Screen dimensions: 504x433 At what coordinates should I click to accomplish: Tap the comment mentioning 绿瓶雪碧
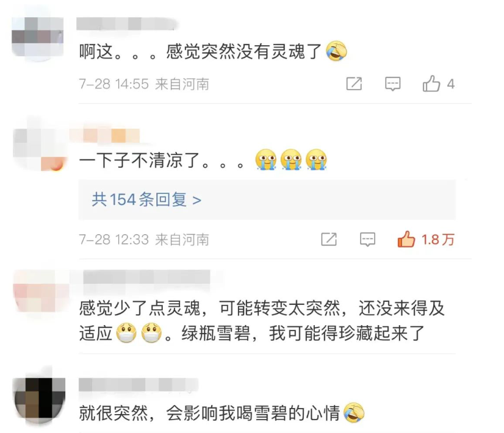pos(262,321)
